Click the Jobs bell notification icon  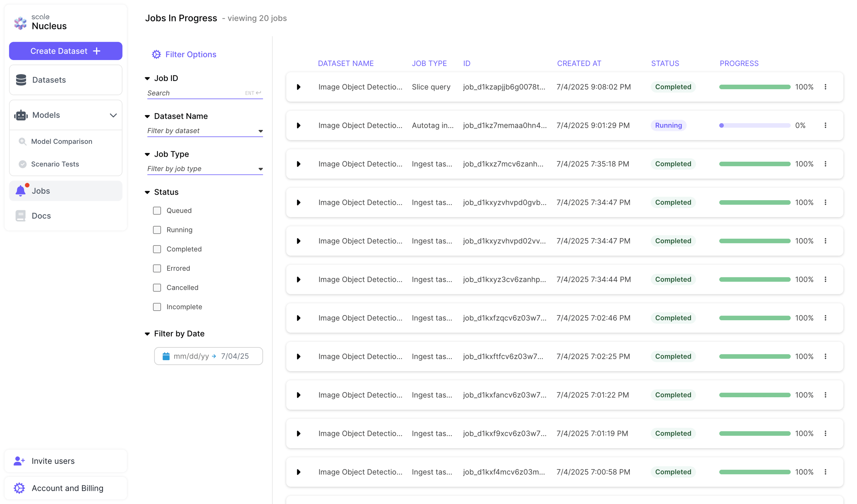pos(21,191)
